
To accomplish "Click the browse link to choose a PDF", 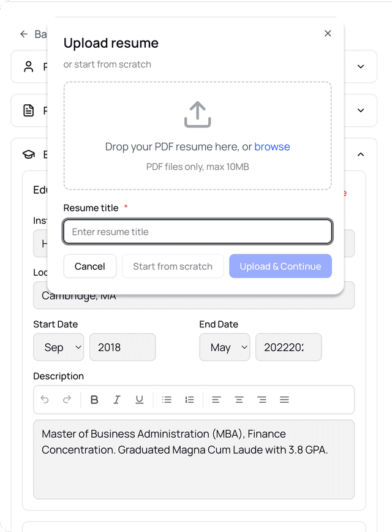I will pyautogui.click(x=272, y=146).
